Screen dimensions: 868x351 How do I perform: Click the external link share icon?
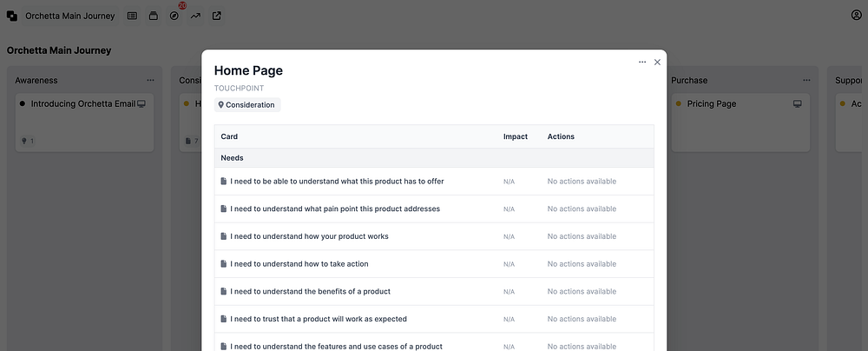tap(216, 16)
